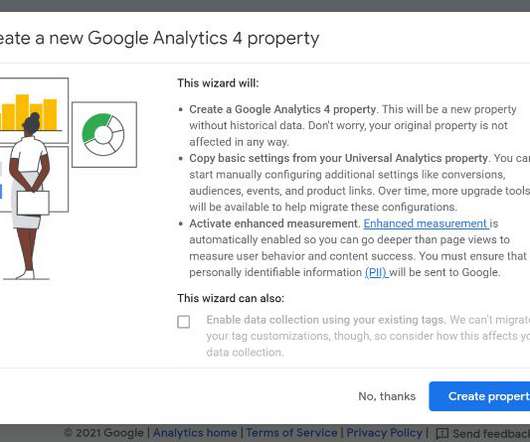Image resolution: width=530 pixels, height=442 pixels.
Task: Click the tablet held by the woman
Action: coord(33,203)
